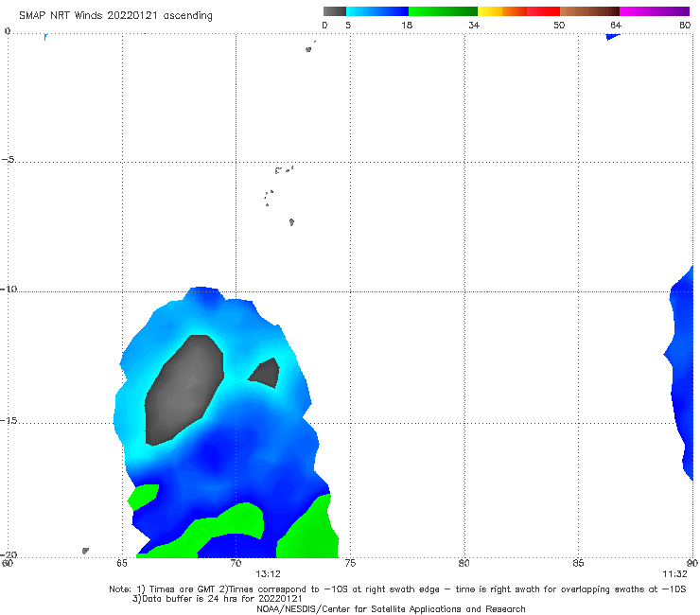
Task: Click the latitude axis label '-5'
Action: (9, 159)
